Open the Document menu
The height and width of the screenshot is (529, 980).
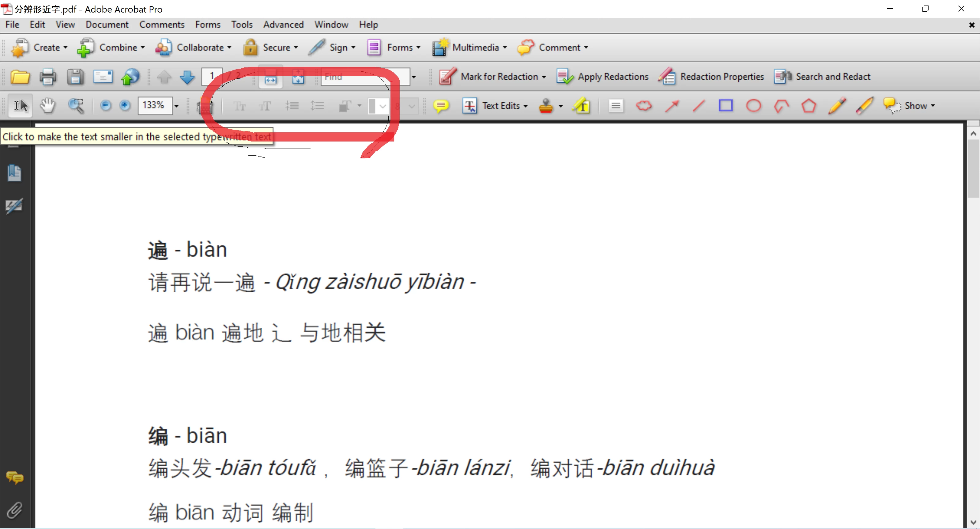point(107,25)
